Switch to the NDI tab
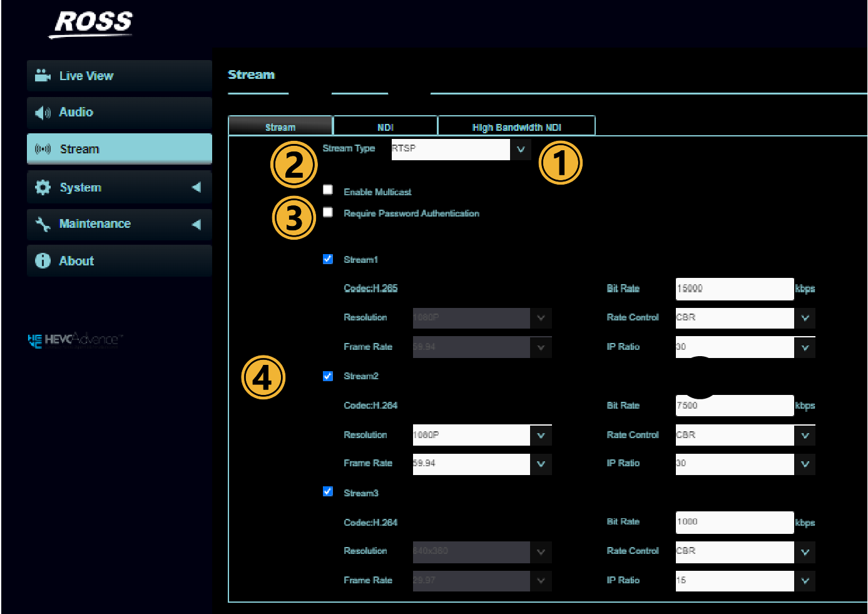868x614 pixels. (385, 127)
